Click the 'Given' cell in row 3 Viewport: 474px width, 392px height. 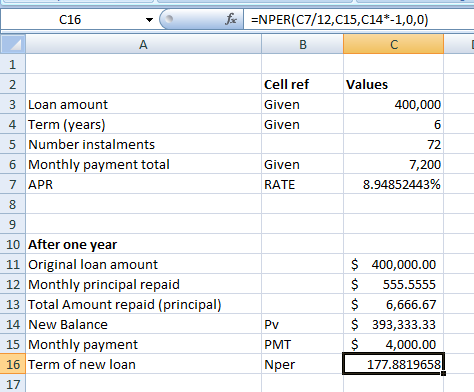[x=303, y=104]
